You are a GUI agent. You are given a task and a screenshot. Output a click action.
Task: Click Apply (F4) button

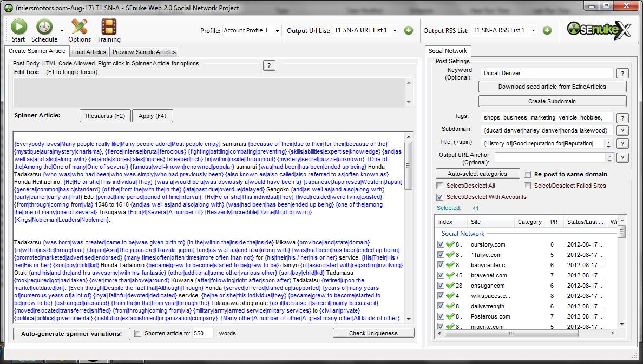(152, 116)
